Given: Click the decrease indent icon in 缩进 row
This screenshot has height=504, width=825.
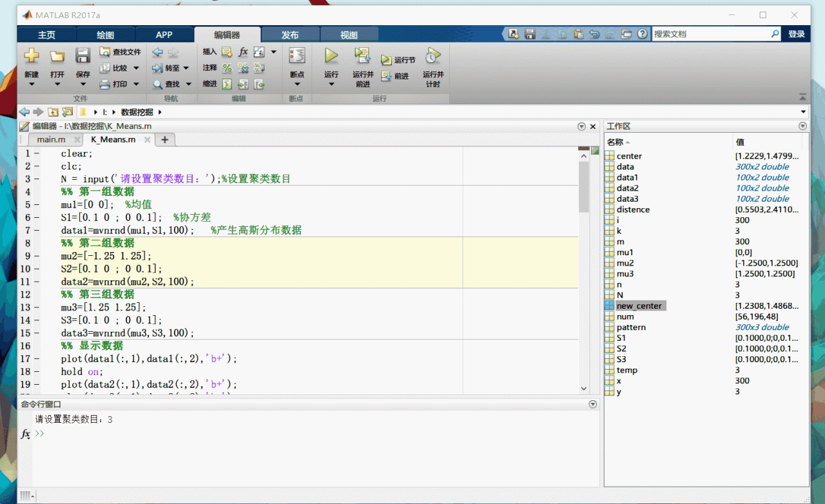Looking at the screenshot, I should pyautogui.click(x=259, y=84).
